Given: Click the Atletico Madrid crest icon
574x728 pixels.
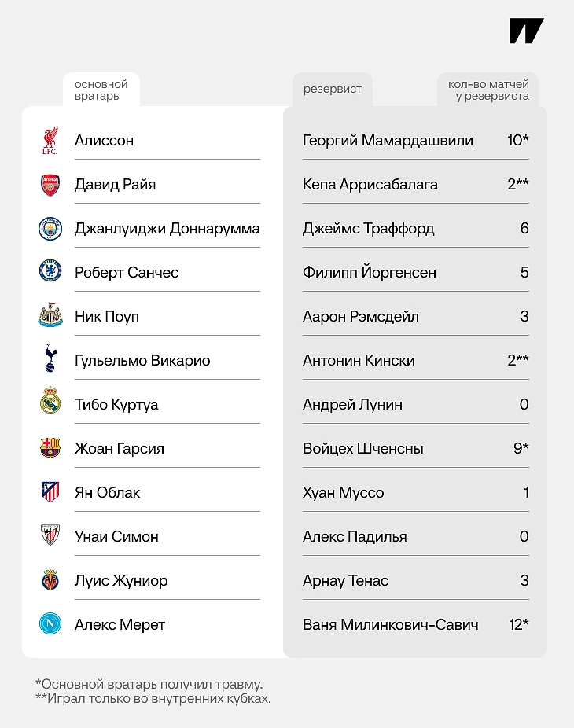Looking at the screenshot, I should pyautogui.click(x=50, y=492).
